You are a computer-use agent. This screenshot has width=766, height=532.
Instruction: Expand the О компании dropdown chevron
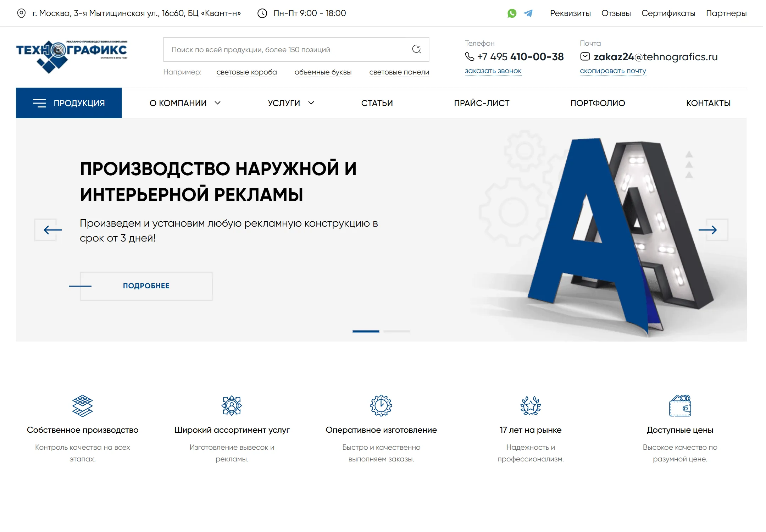(218, 103)
